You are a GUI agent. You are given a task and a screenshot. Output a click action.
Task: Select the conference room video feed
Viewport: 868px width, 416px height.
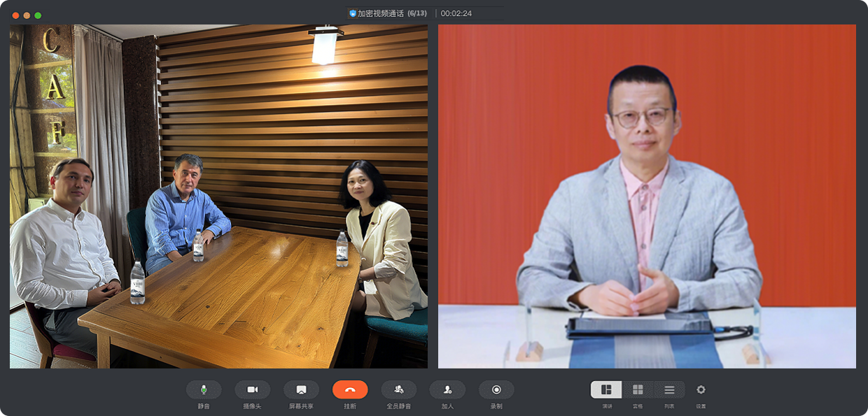218,196
